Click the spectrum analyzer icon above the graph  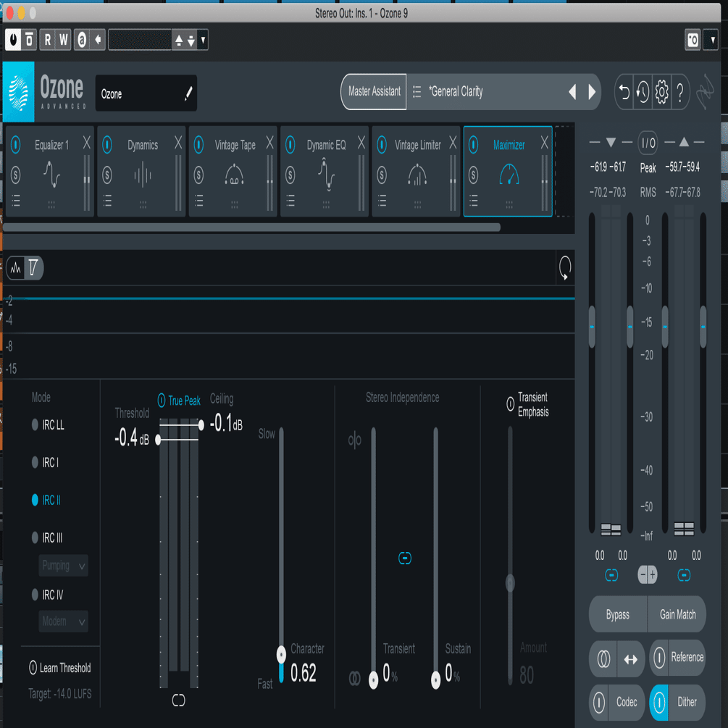(16, 267)
